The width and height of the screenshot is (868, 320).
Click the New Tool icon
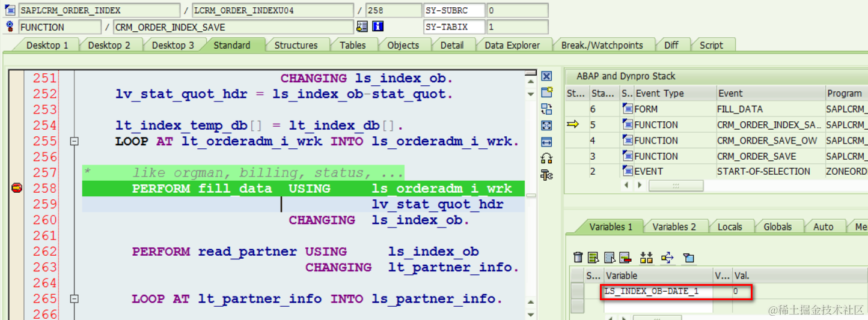[x=546, y=92]
